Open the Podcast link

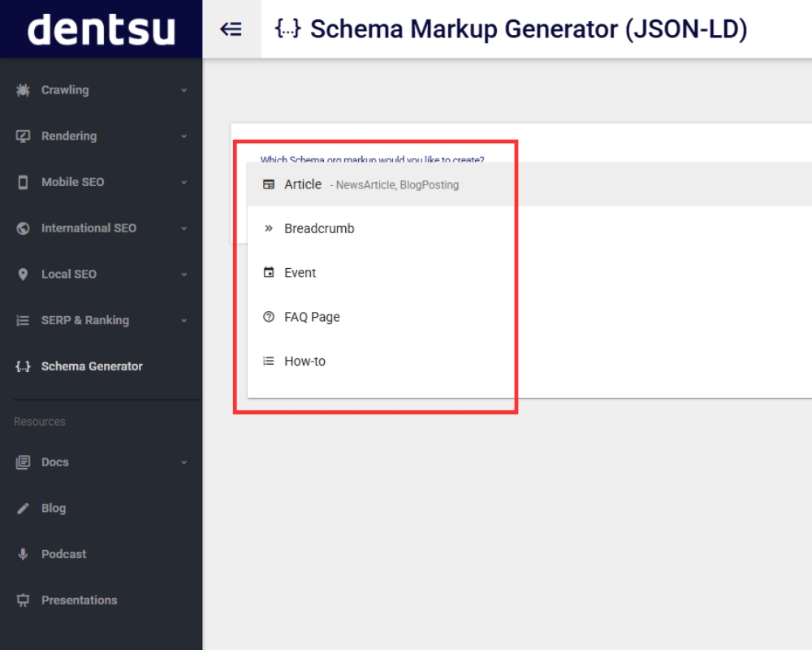63,554
